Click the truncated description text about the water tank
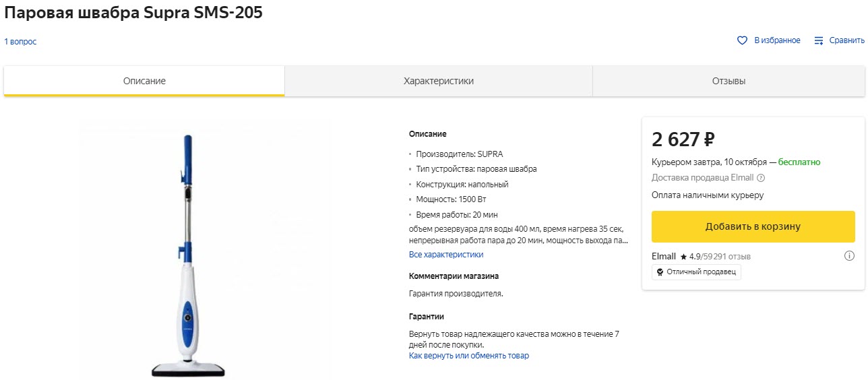Screen dimensions: 868x380 point(518,234)
